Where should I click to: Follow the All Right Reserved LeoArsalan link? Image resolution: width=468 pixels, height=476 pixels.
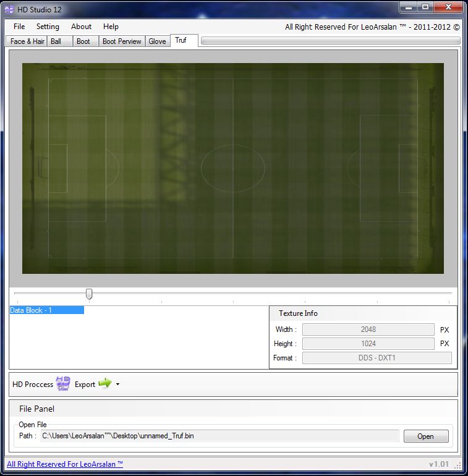point(65,464)
